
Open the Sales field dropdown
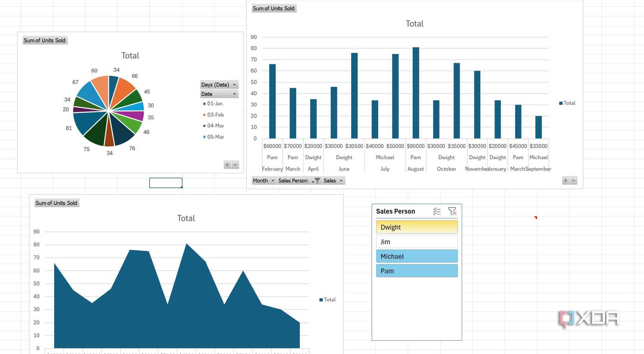point(340,181)
